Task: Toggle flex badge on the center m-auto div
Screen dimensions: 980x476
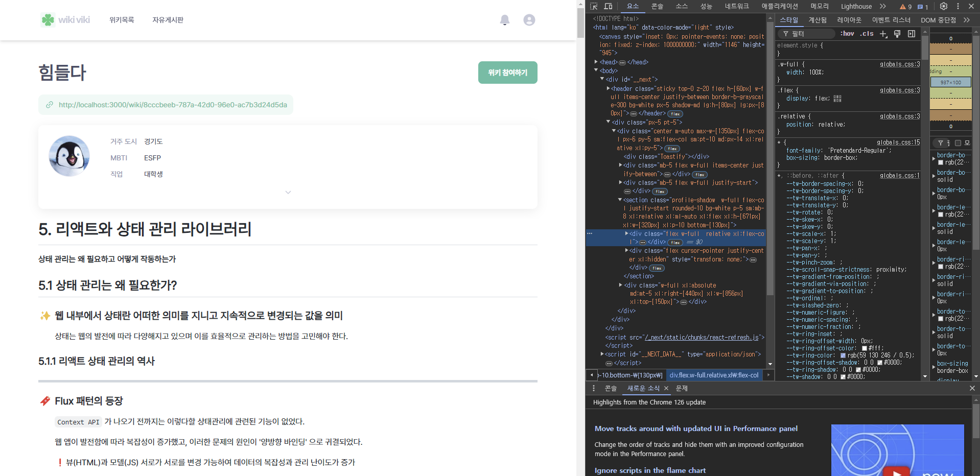Action: pos(672,149)
